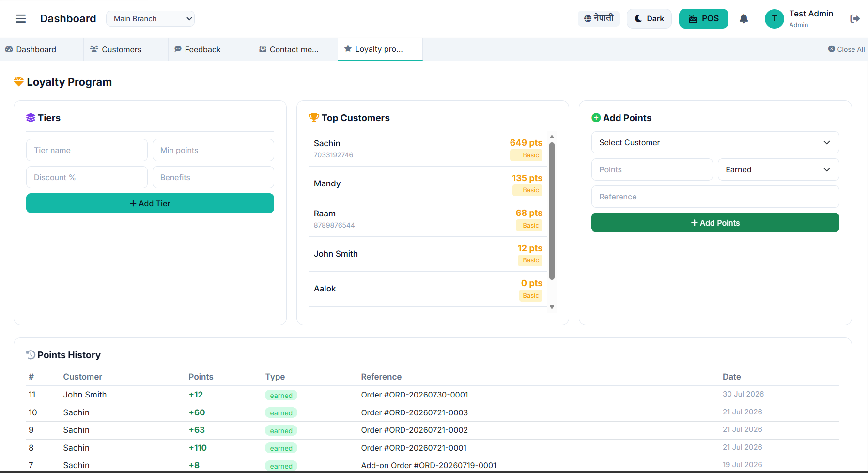868x473 pixels.
Task: Click the Add Tier button
Action: pyautogui.click(x=150, y=203)
